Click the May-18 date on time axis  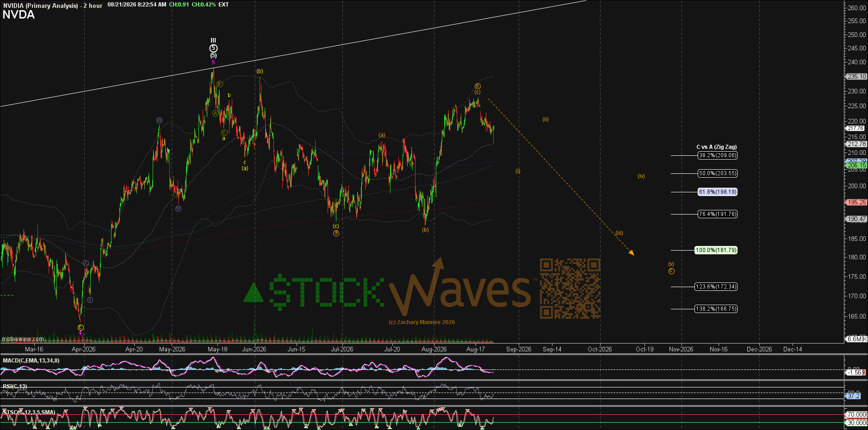[x=217, y=350]
